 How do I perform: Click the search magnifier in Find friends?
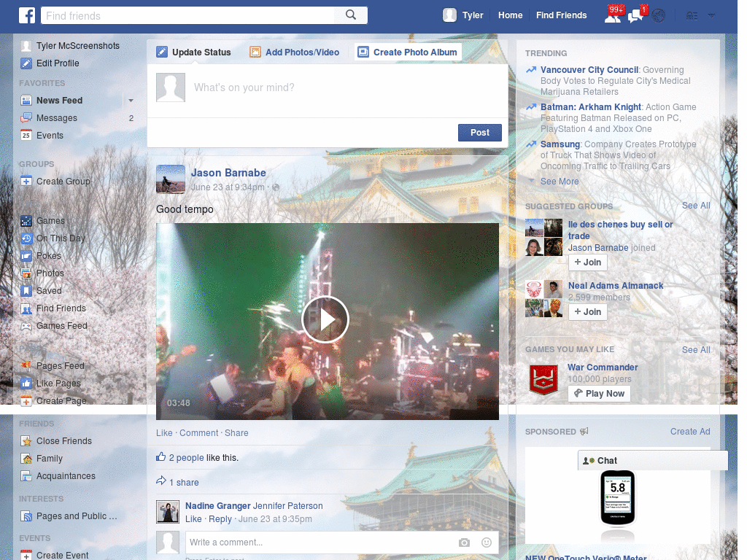350,15
